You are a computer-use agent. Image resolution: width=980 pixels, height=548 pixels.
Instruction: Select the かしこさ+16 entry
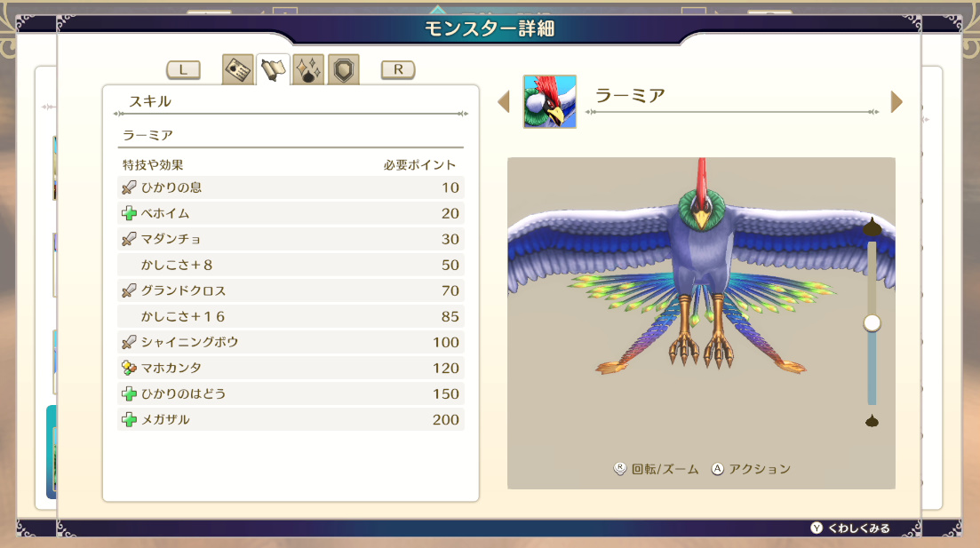click(182, 316)
